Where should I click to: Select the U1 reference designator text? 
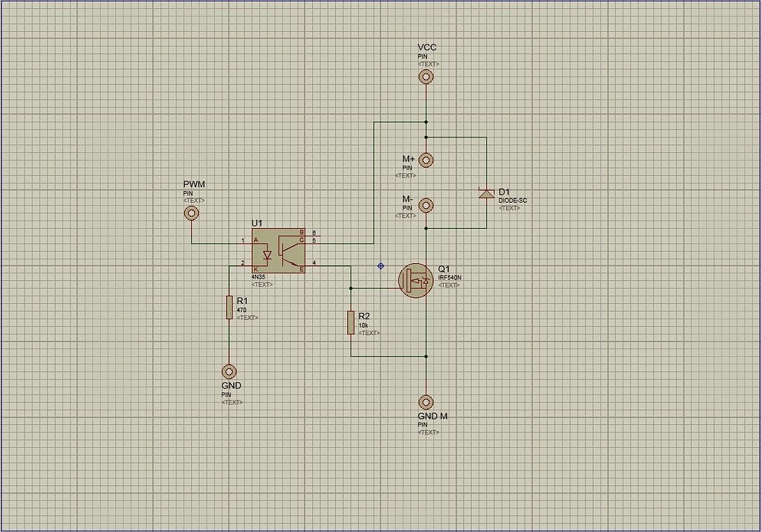(256, 221)
